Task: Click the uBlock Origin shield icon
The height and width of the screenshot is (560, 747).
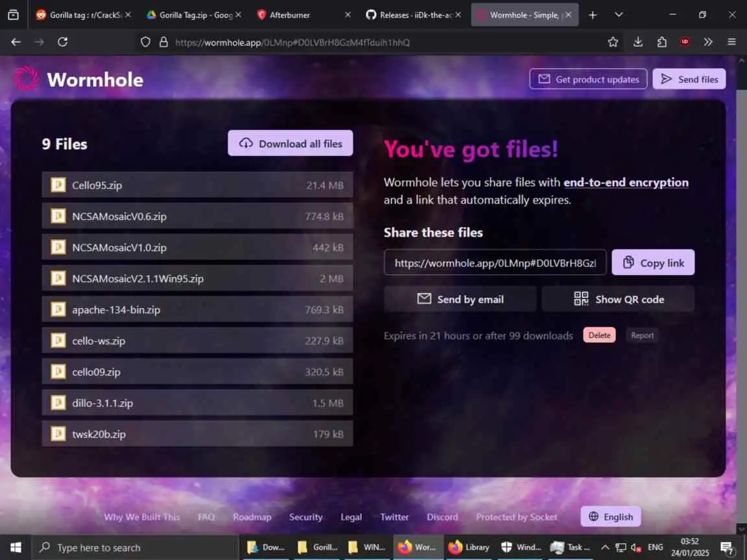Action: point(685,42)
